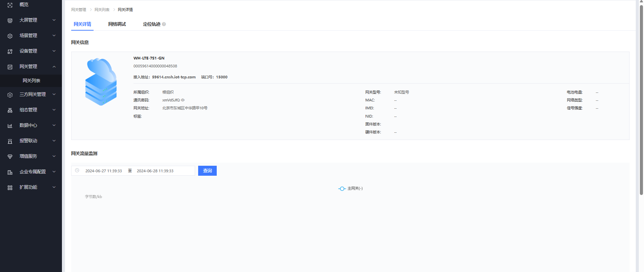This screenshot has width=644, height=272.
Task: Expand the 企业专属配置 menu chevron
Action: pos(54,172)
